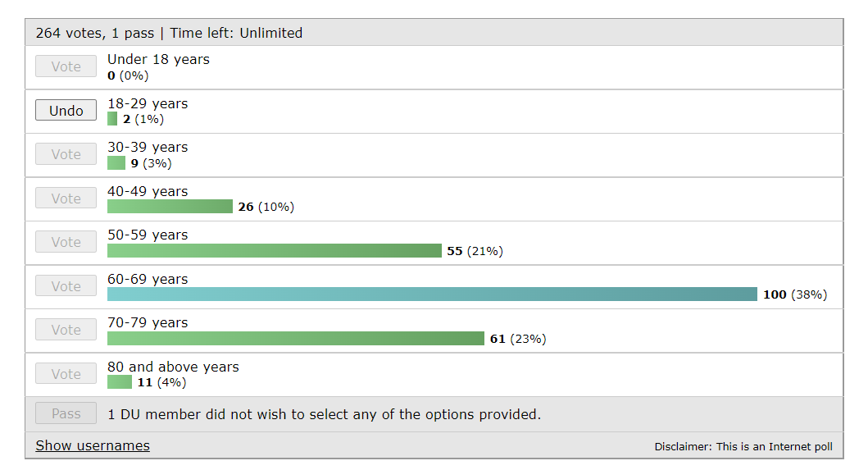Vote for 80 and above years
The height and width of the screenshot is (470, 868).
(66, 374)
